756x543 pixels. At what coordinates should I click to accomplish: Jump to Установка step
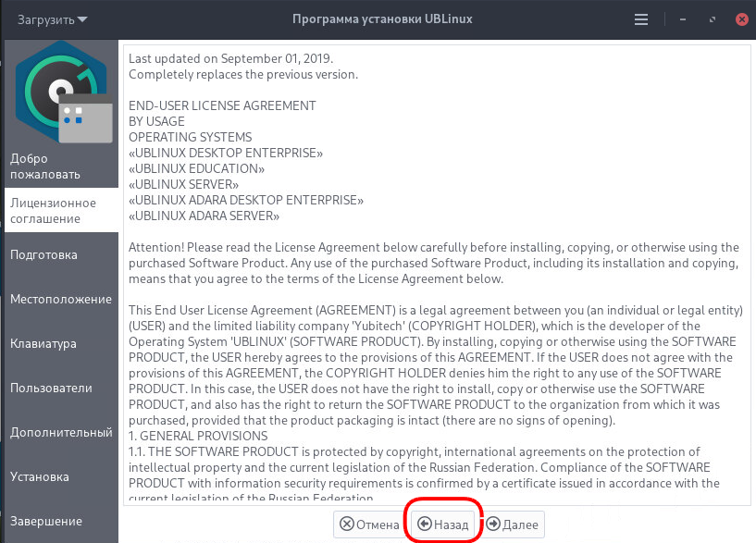(61, 476)
